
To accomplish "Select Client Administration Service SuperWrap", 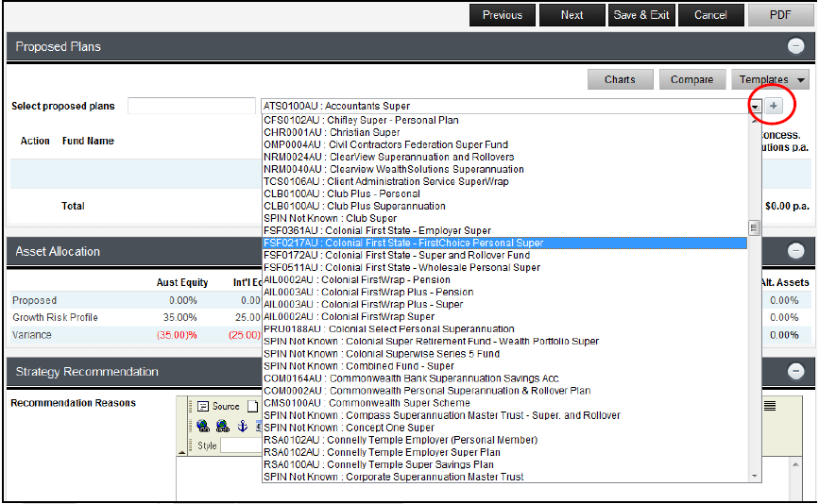I will [504, 181].
